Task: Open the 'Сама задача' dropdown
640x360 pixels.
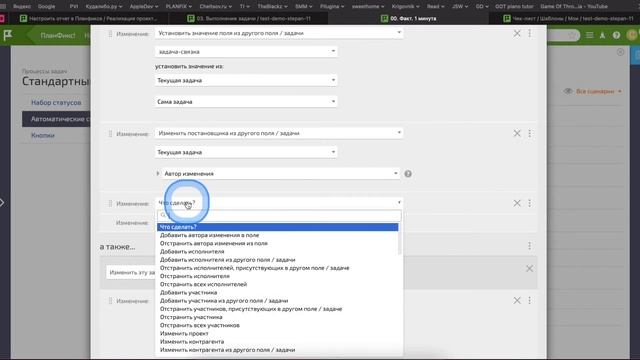Action: 246,102
